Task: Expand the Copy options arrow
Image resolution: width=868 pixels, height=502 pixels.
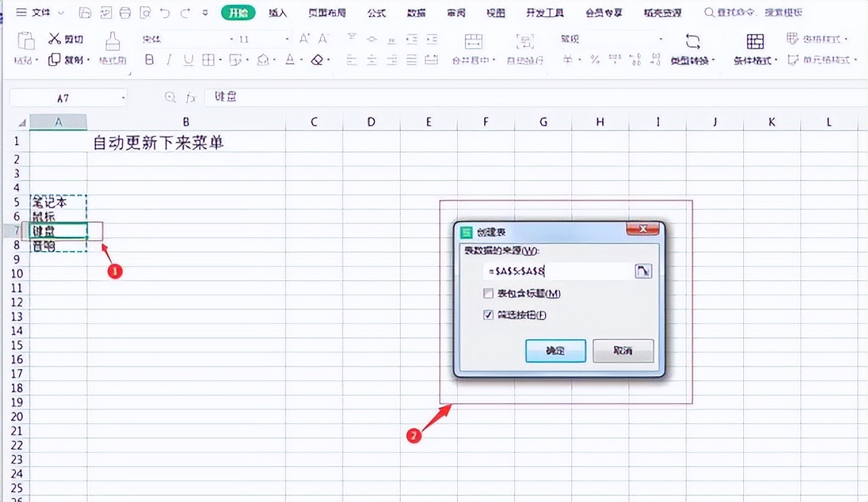Action: pos(90,60)
